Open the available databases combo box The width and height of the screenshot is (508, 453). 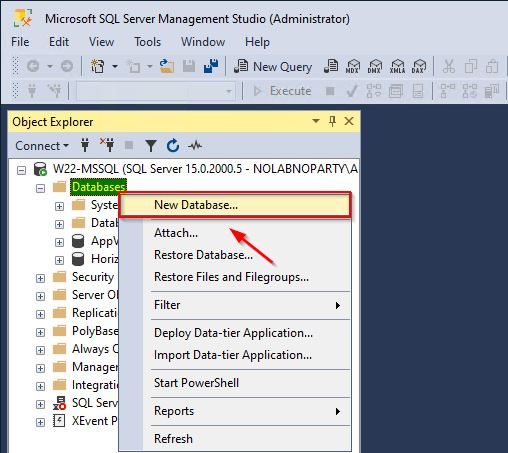click(155, 91)
